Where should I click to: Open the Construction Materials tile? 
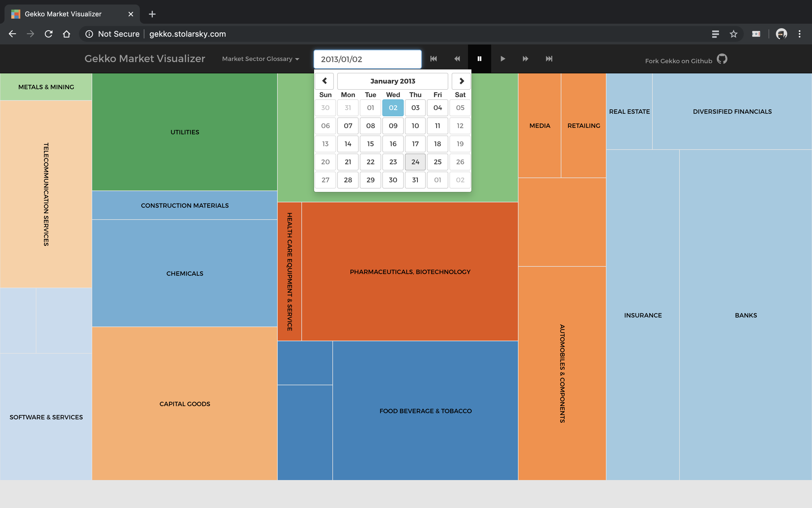(185, 205)
